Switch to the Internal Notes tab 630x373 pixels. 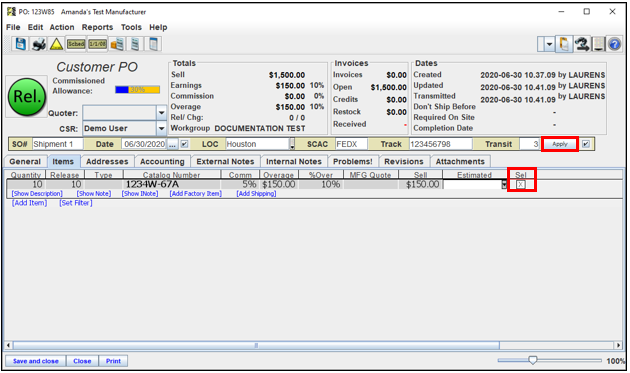(x=294, y=162)
